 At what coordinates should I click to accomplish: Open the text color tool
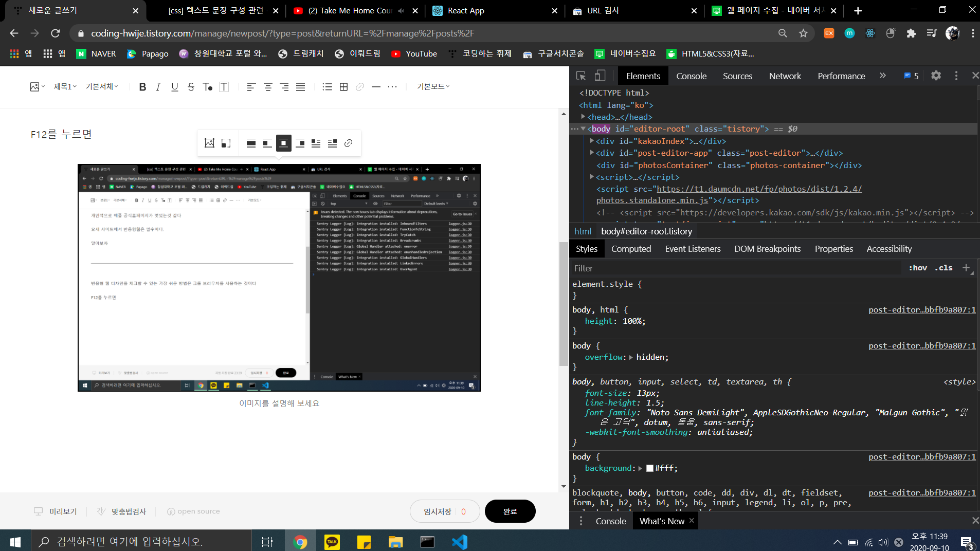pyautogui.click(x=207, y=87)
